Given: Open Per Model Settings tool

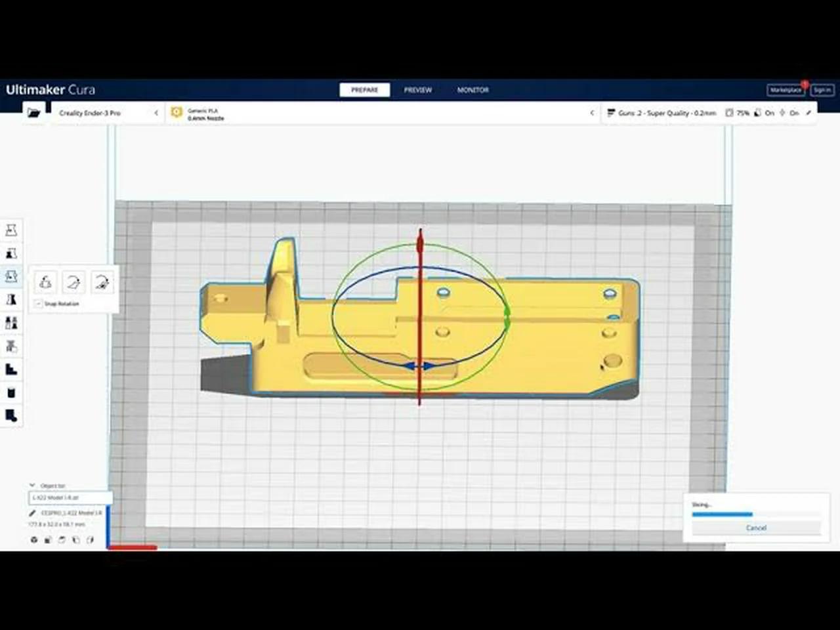Looking at the screenshot, I should point(11,322).
